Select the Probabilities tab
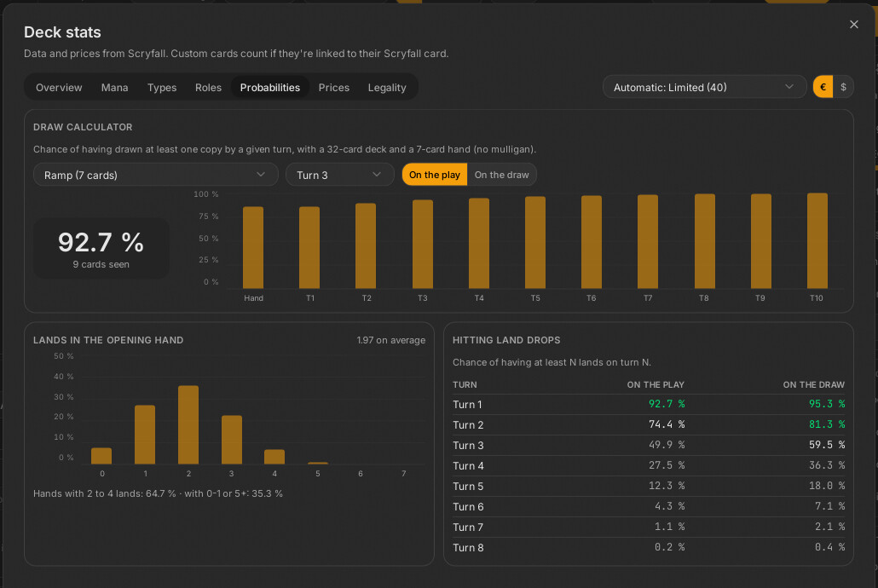Viewport: 878px width, 588px height. (270, 88)
